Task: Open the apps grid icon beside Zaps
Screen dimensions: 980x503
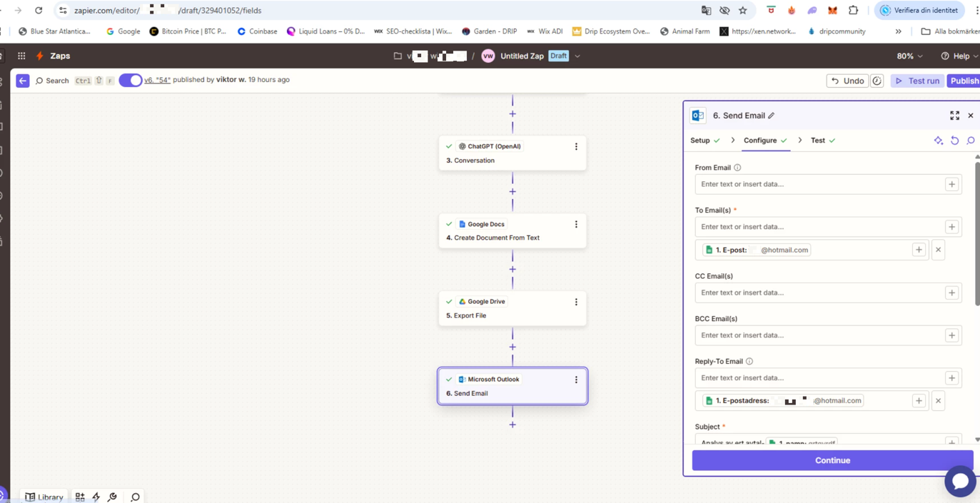Action: [x=21, y=56]
